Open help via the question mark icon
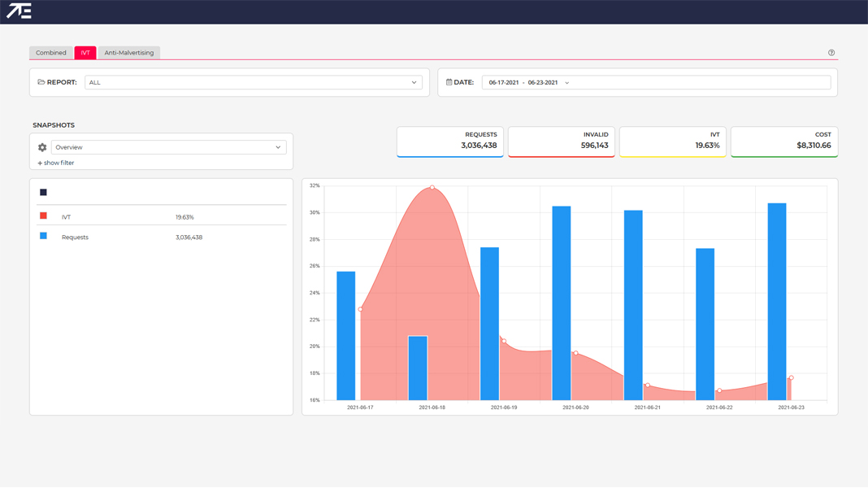This screenshot has width=868, height=488. pyautogui.click(x=831, y=53)
